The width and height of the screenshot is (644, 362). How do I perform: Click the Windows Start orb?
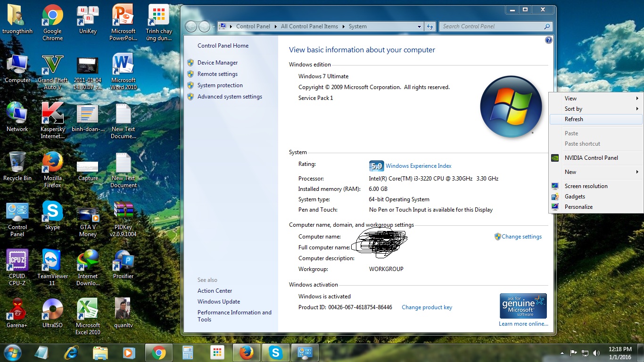12,352
